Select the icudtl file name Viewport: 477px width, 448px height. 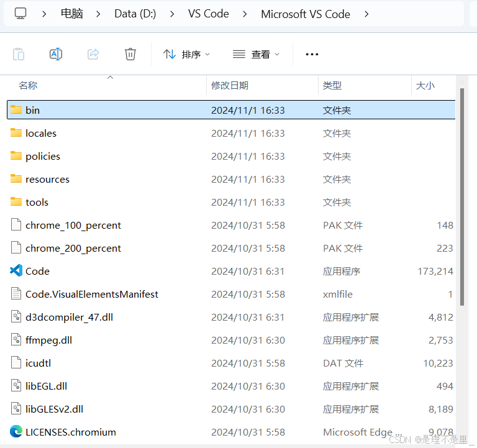pyautogui.click(x=38, y=363)
